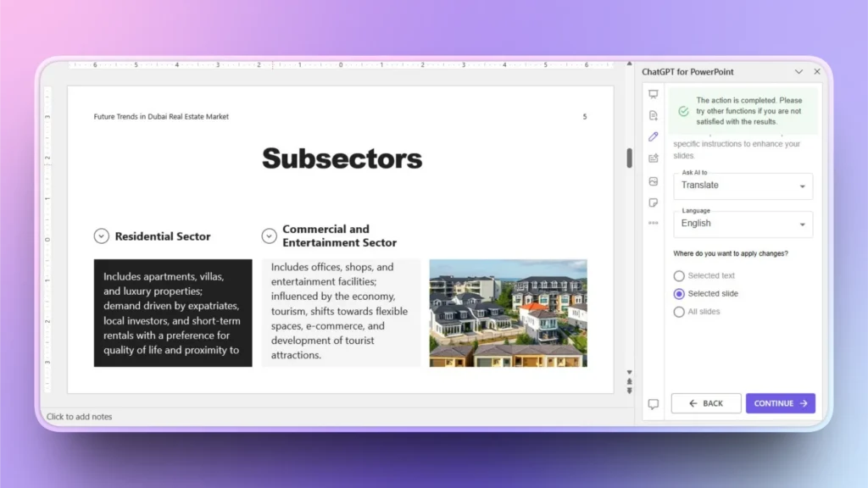Select the pen editing tool in the sidebar
This screenshot has height=488, width=868.
[x=653, y=136]
